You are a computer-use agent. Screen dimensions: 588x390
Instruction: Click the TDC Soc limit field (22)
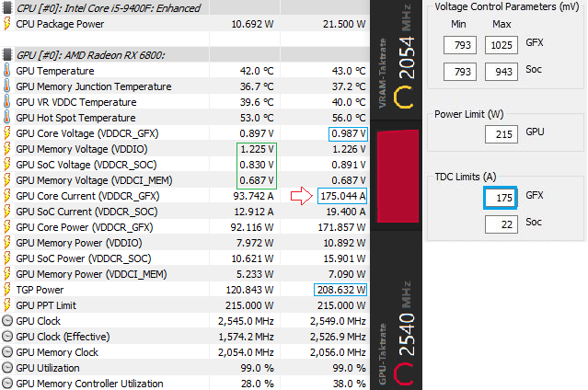(502, 224)
